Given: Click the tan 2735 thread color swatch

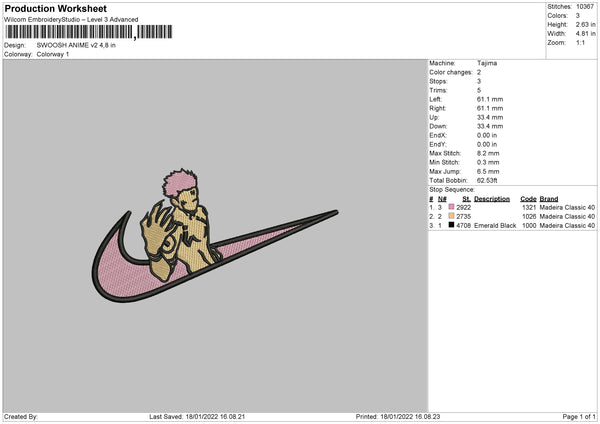Looking at the screenshot, I should [451, 216].
